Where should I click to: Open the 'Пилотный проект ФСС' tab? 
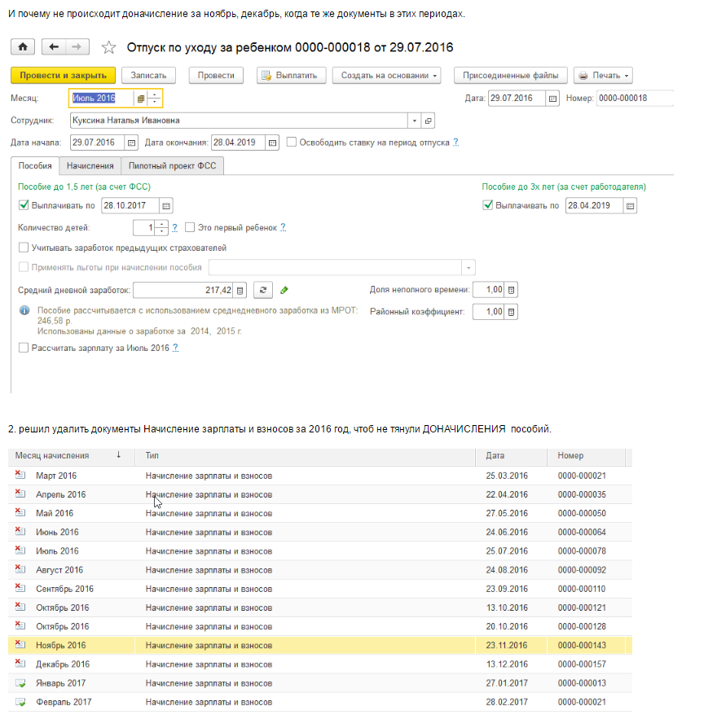pyautogui.click(x=172, y=165)
